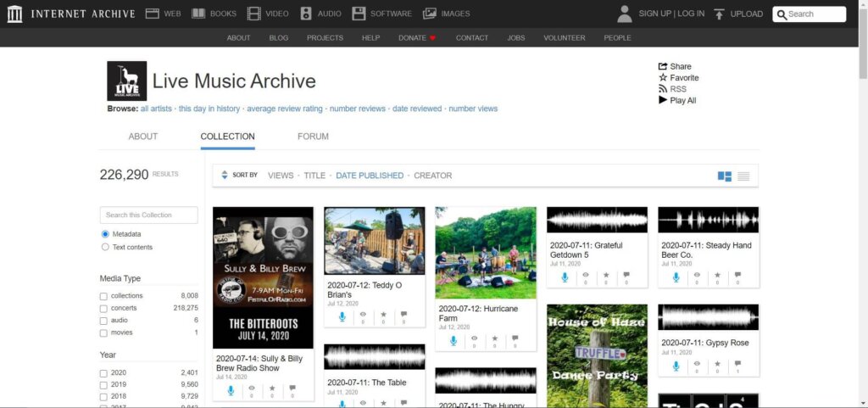868x408 pixels.
Task: Browse by all artists link
Action: [156, 109]
